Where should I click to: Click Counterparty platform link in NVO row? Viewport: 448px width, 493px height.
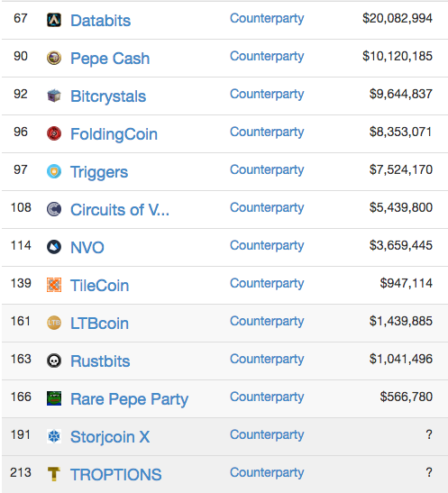(x=267, y=246)
